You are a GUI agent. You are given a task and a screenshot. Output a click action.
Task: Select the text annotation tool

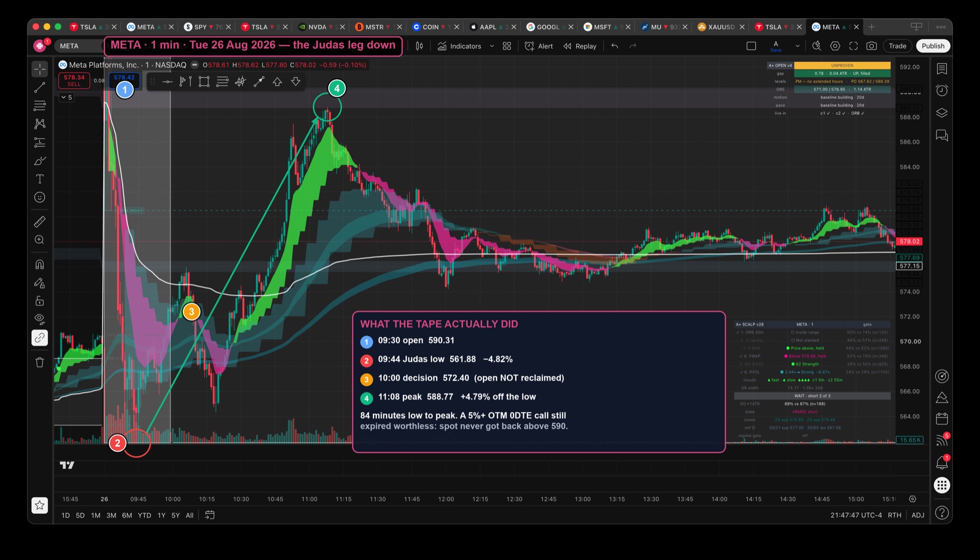40,179
